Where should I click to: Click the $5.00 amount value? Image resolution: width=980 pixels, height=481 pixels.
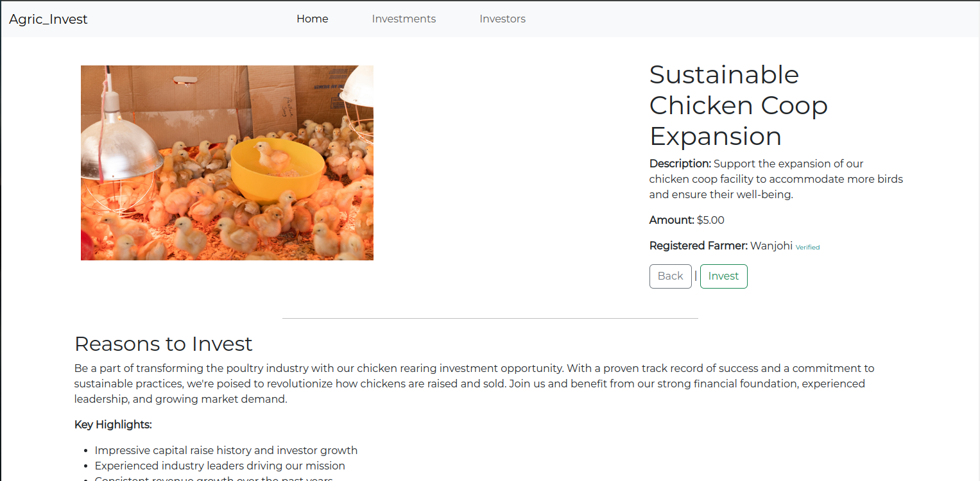pos(710,220)
